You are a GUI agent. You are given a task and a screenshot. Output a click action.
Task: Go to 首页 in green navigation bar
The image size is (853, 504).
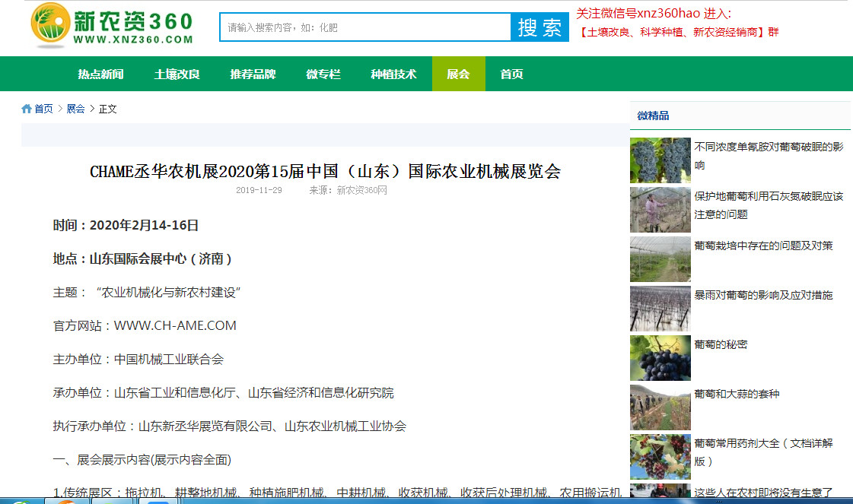(x=512, y=74)
